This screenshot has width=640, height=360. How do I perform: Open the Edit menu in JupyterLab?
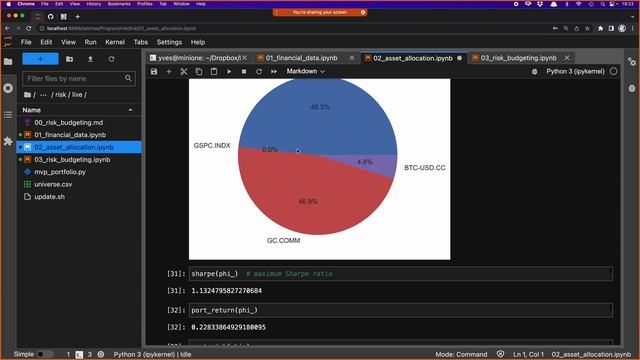coord(46,42)
